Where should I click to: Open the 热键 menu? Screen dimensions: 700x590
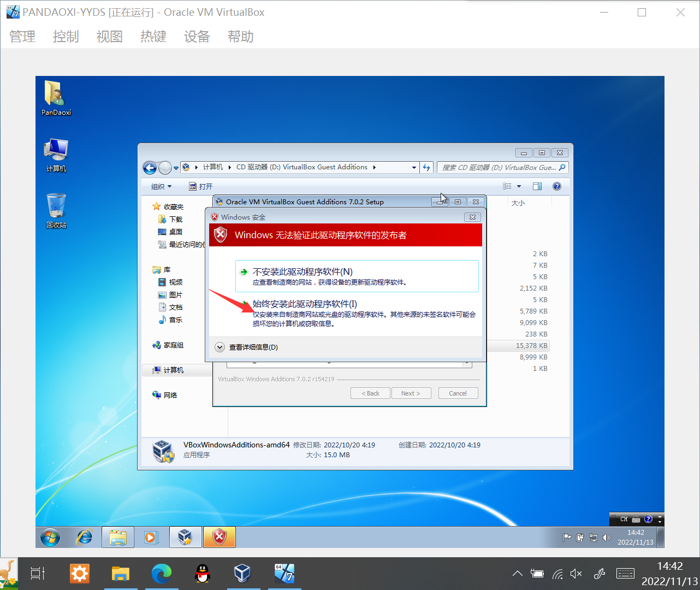(153, 37)
